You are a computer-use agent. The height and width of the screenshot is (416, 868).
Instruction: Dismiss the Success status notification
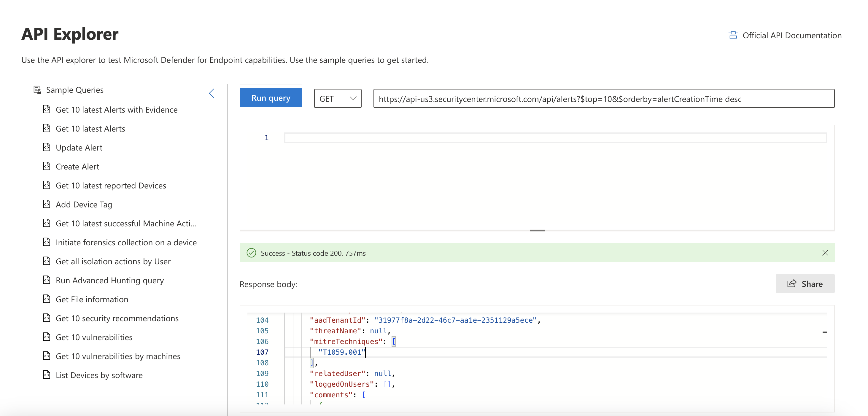pos(825,253)
